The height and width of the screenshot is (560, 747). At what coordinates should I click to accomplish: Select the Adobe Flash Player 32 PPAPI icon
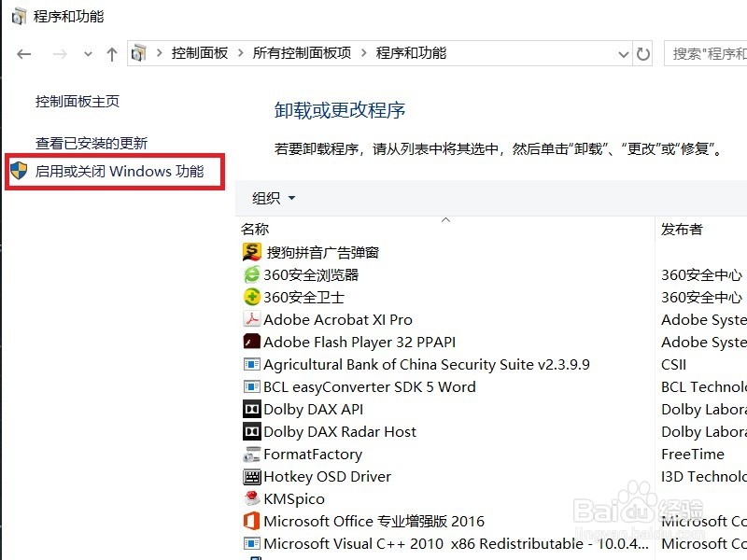252,342
